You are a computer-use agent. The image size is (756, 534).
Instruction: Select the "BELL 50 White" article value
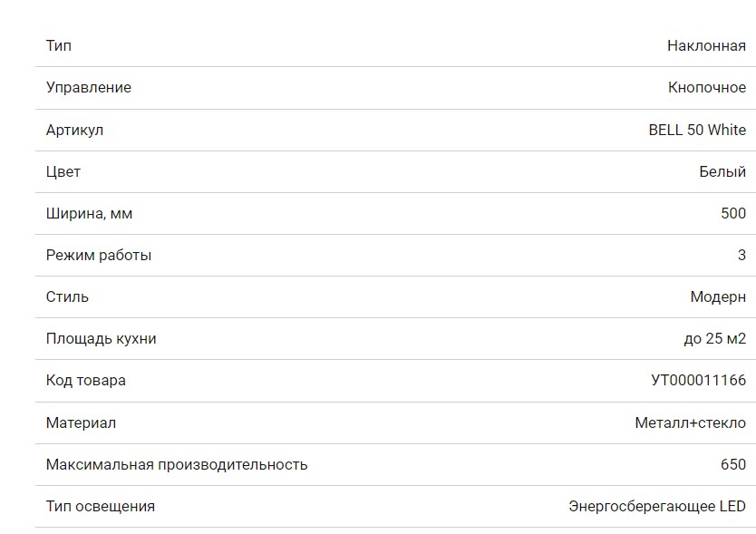tap(697, 130)
